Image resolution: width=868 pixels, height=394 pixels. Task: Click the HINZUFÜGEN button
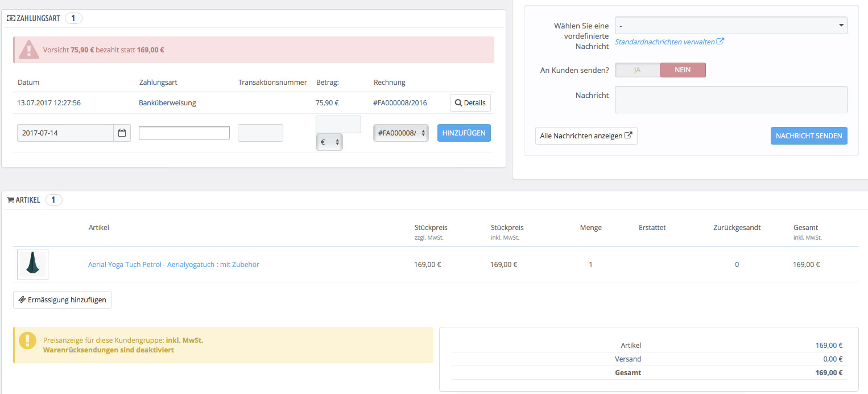coord(464,133)
